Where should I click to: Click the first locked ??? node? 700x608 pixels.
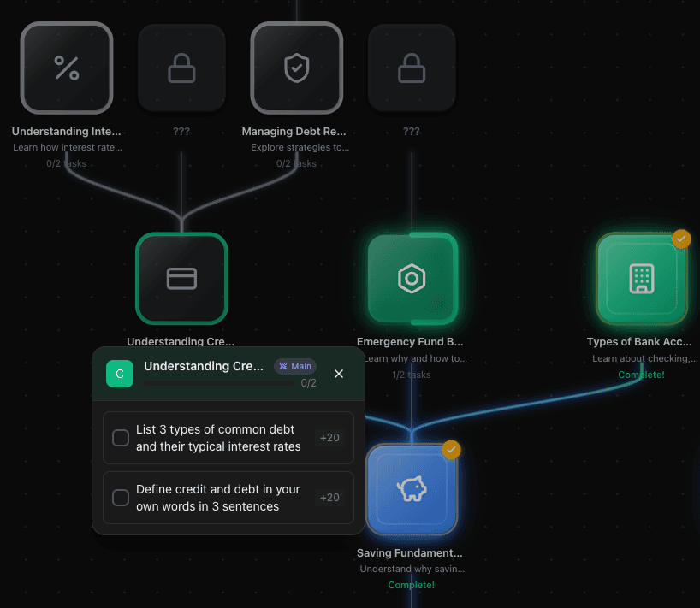[x=181, y=68]
